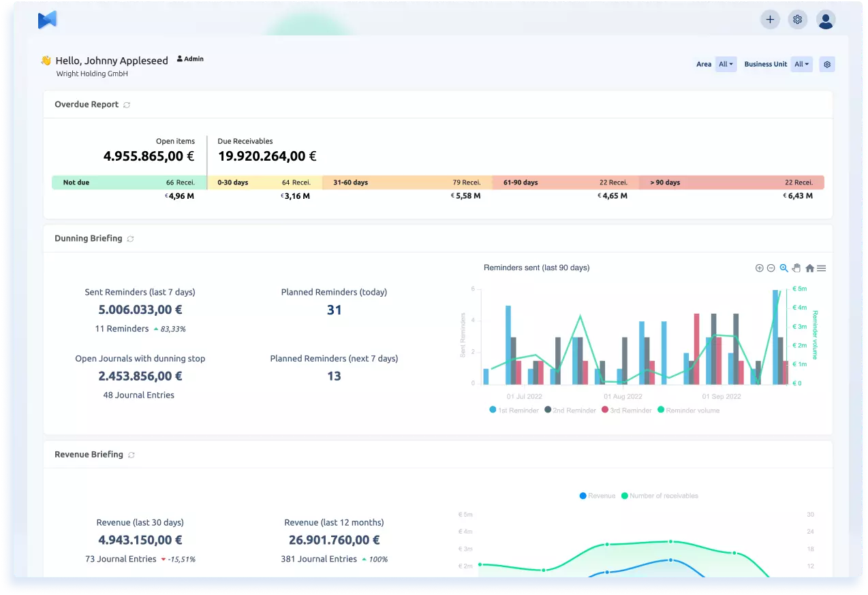The image size is (868, 595).
Task: Click the 48 Journal Entries text
Action: point(139,395)
